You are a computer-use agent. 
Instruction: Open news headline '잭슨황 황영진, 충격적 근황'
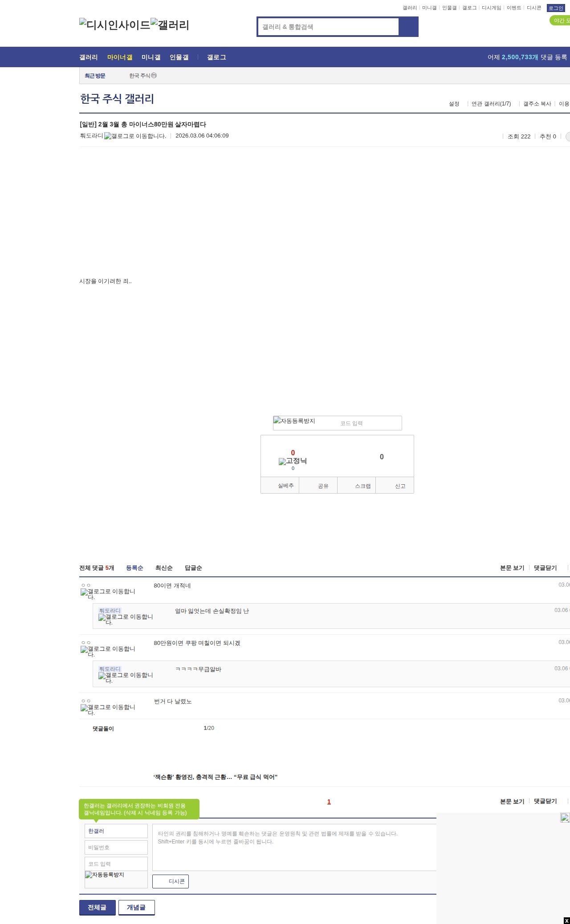216,777
